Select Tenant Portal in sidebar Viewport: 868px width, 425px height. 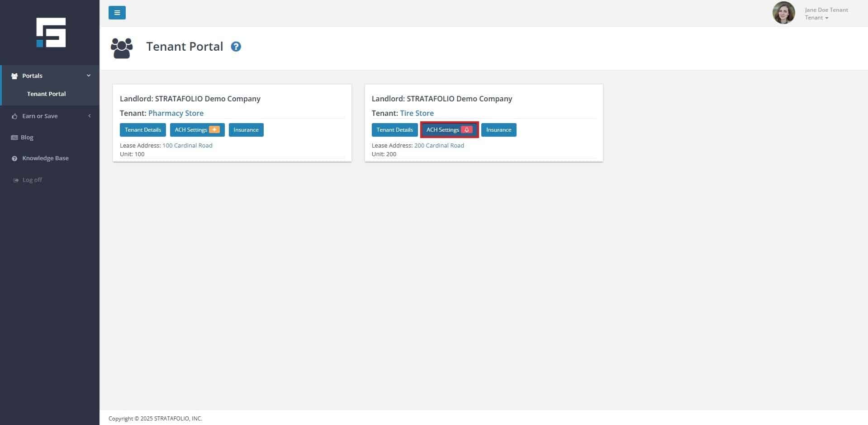click(x=46, y=94)
